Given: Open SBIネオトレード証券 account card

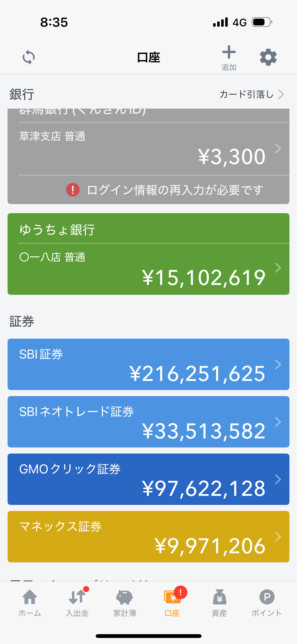Looking at the screenshot, I should (148, 422).
